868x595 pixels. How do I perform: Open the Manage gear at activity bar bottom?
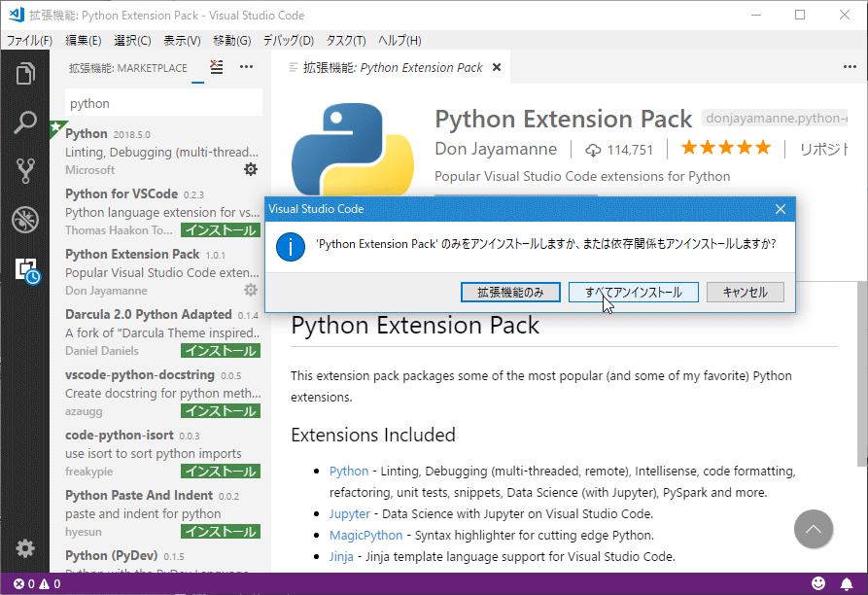coord(26,547)
